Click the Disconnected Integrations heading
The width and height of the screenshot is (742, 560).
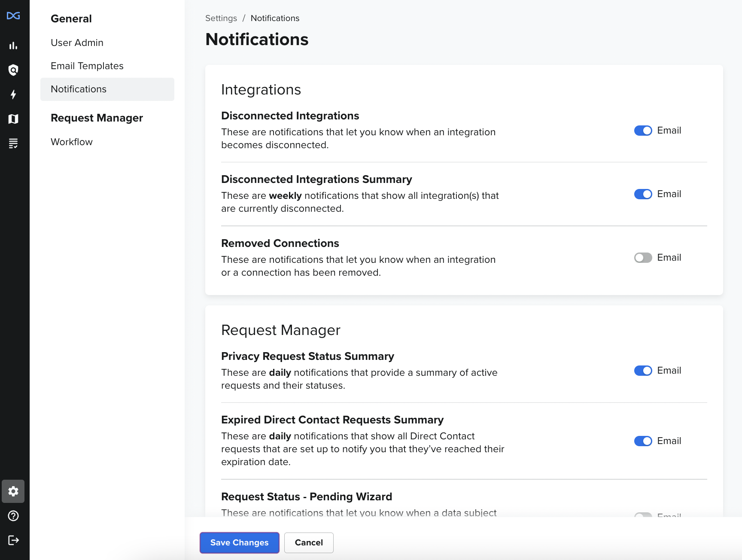point(290,116)
